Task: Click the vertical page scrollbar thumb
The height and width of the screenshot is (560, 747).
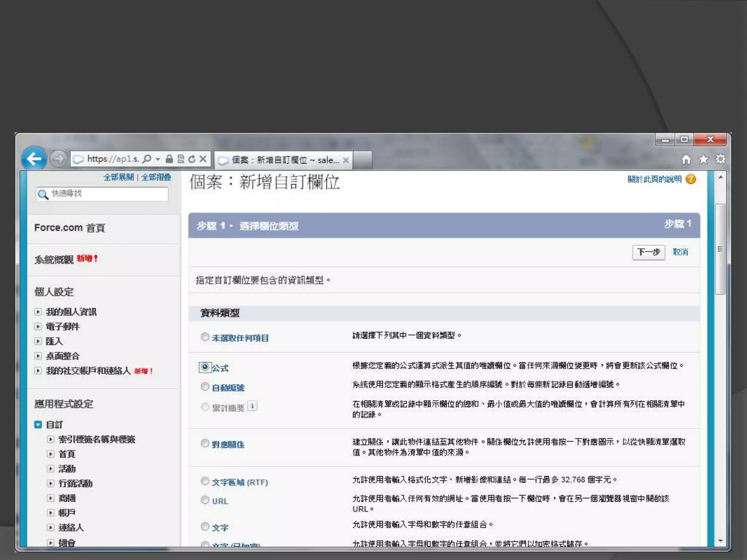Action: click(720, 249)
